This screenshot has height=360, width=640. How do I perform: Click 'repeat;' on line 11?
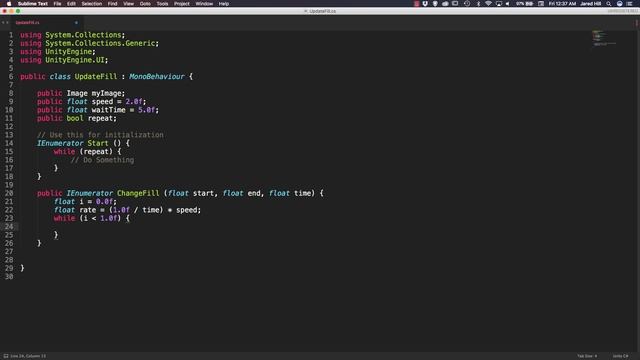(102, 118)
